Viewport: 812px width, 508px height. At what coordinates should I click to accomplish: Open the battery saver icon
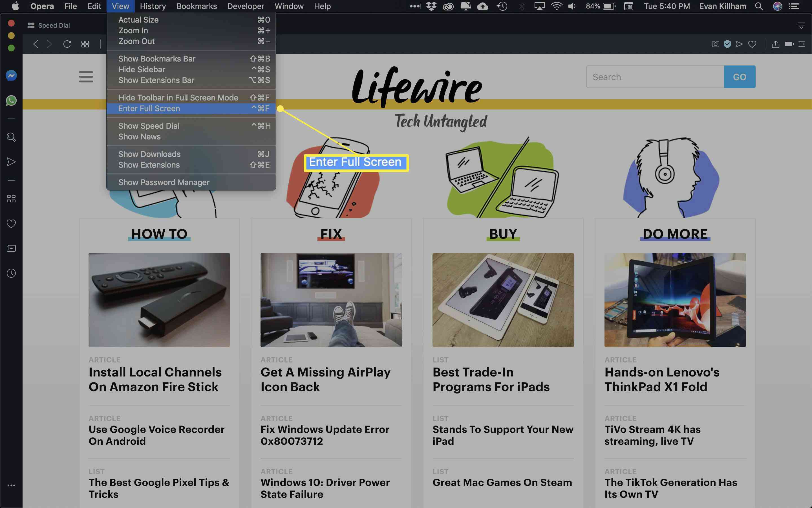789,44
